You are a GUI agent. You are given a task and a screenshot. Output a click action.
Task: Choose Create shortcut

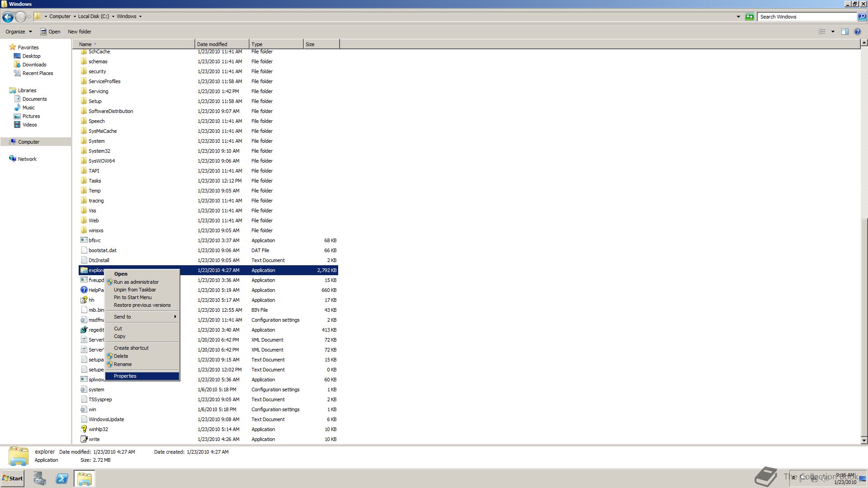pos(142,348)
